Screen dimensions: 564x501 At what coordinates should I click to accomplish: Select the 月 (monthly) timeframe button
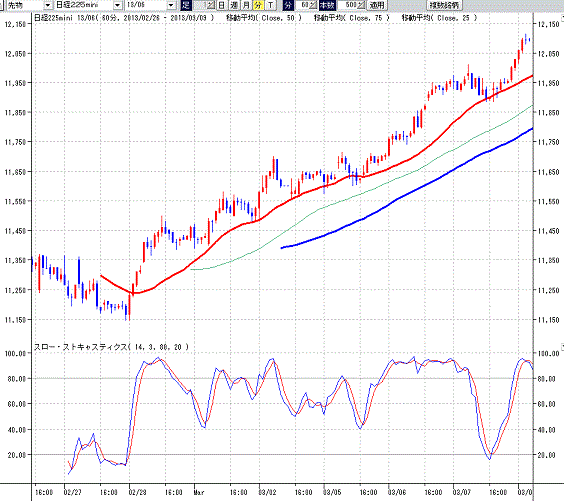pyautogui.click(x=246, y=5)
